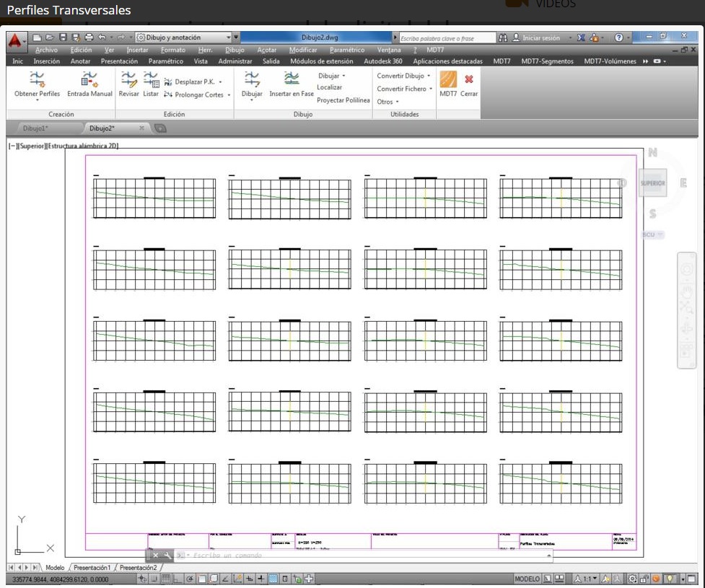Open the Otros dropdown in Utilidades
This screenshot has width=705, height=588.
[x=387, y=102]
